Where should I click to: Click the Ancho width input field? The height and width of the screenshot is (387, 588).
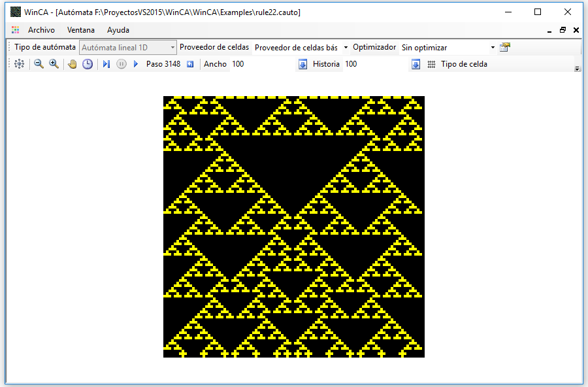(263, 64)
